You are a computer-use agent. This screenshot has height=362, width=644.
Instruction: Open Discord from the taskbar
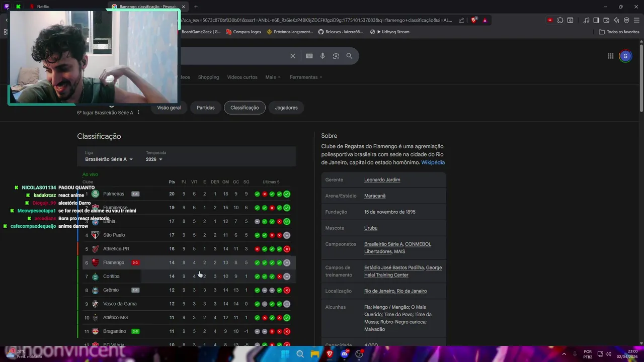coord(345,354)
